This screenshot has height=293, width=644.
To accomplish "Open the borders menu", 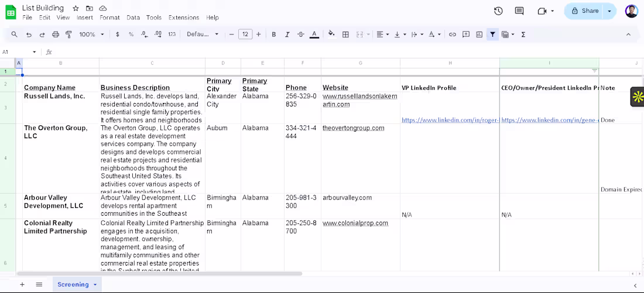I will (x=345, y=35).
